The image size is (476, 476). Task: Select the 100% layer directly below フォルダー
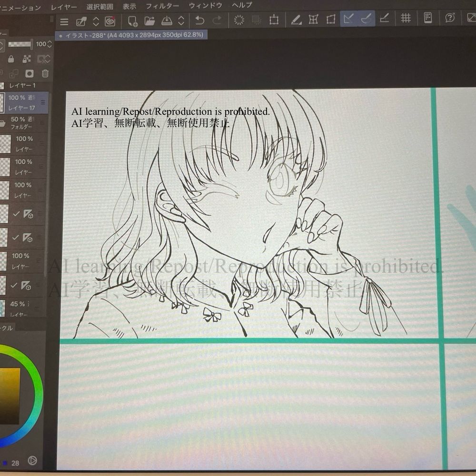pos(24,144)
